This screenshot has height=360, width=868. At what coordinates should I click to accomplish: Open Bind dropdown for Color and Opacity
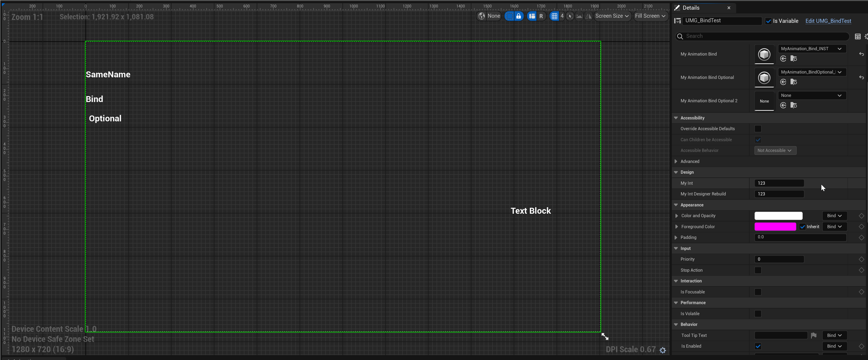coord(834,216)
